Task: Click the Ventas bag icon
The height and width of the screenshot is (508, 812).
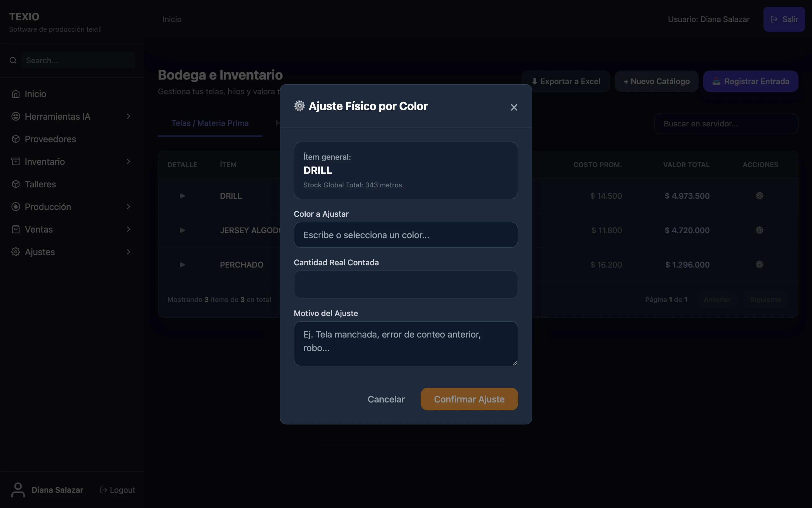Action: (16, 229)
